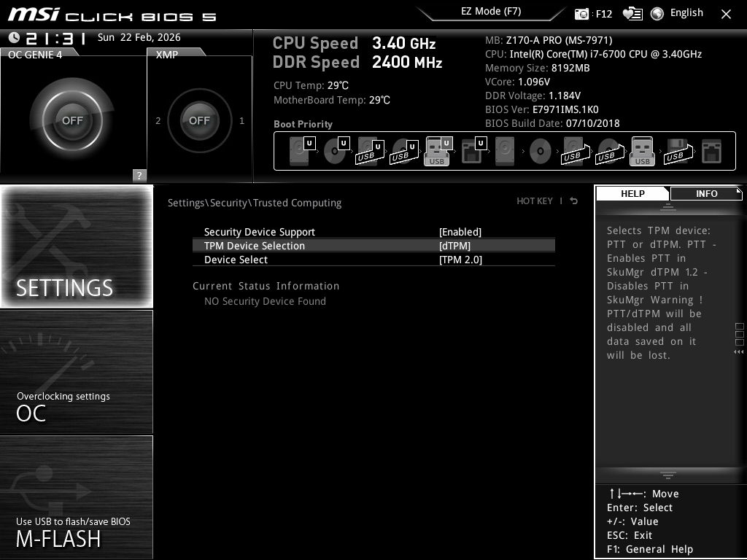Select the legacy hard disk boot icon without U badge
This screenshot has height=560, width=747.
[505, 151]
